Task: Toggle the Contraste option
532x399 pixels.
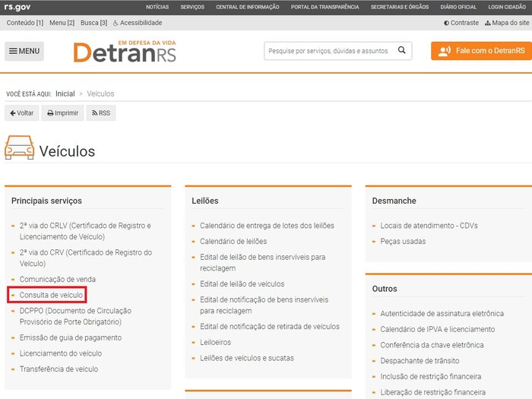Action: (x=461, y=23)
